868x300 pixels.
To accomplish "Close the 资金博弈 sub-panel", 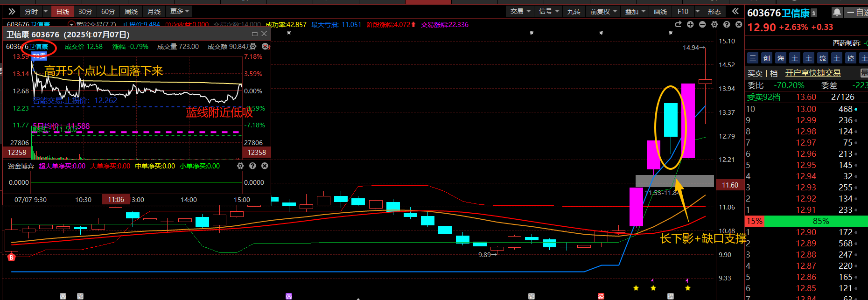I will [265, 166].
